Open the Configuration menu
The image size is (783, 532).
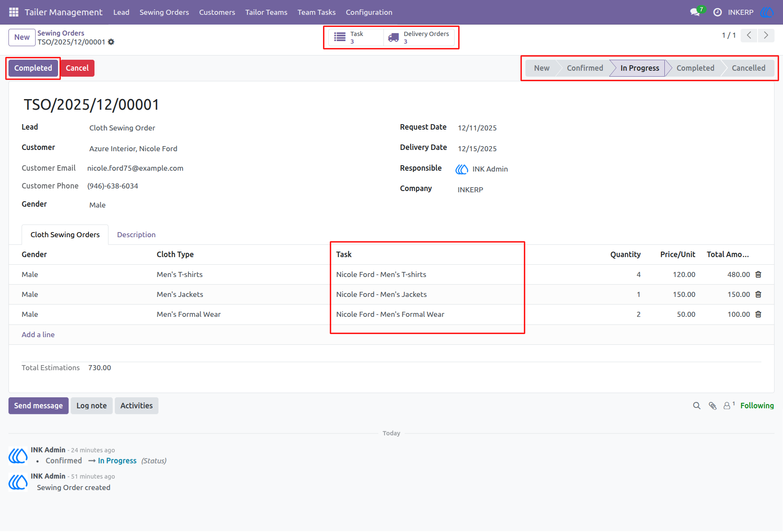pyautogui.click(x=369, y=12)
